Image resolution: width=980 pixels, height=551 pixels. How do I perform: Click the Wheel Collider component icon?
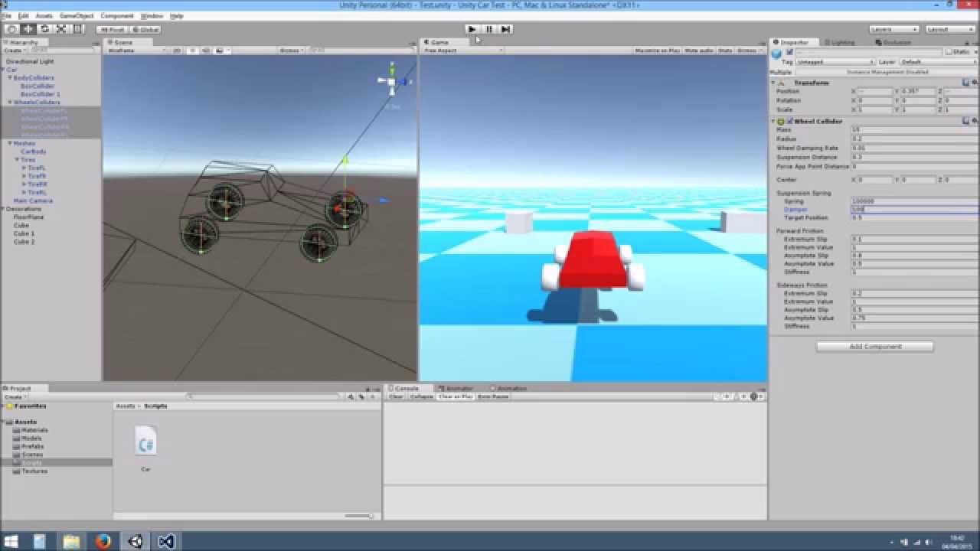point(781,121)
